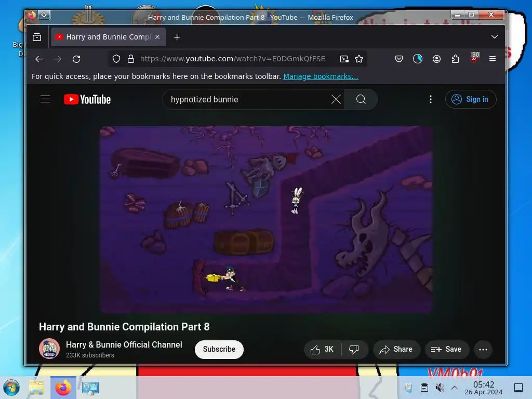The image size is (532, 399).
Task: Open Firefox account icon
Action: pyautogui.click(x=436, y=59)
